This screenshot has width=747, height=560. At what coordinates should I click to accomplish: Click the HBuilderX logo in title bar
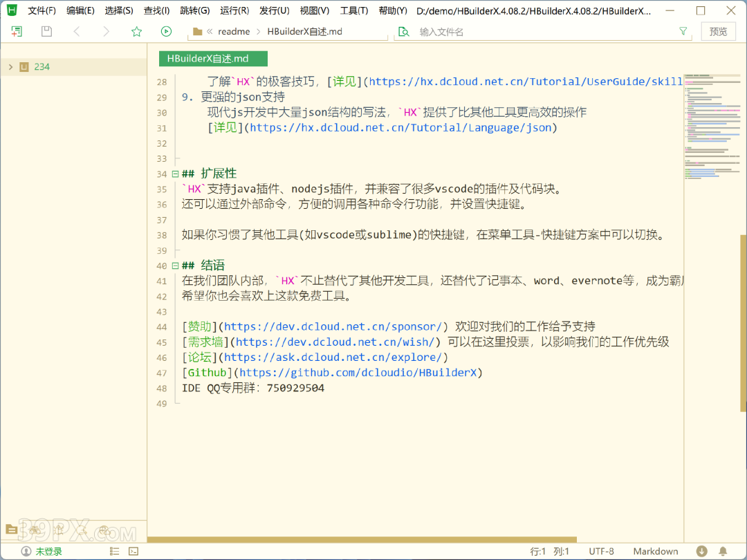12,10
